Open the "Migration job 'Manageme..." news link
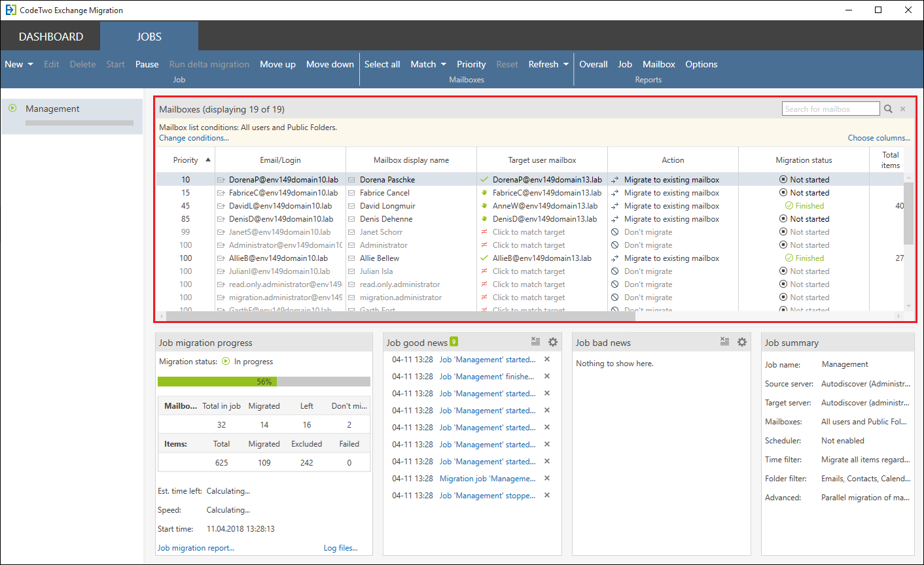 point(488,479)
